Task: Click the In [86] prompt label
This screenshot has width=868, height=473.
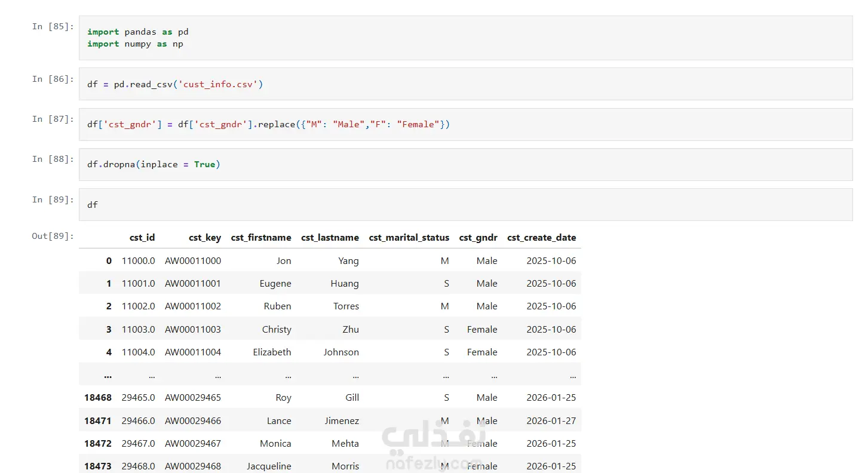Action: (53, 79)
